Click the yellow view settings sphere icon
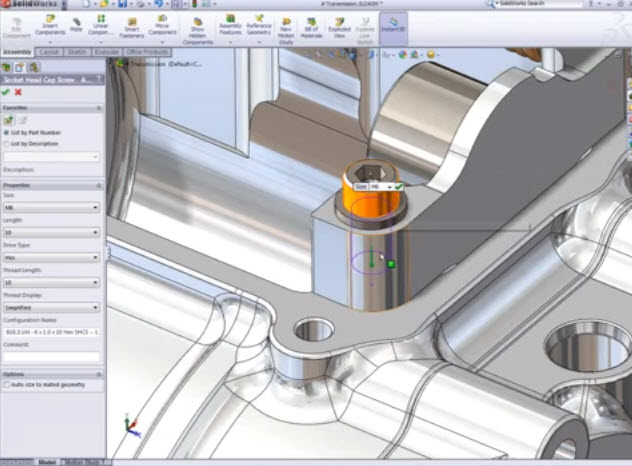 [430, 54]
